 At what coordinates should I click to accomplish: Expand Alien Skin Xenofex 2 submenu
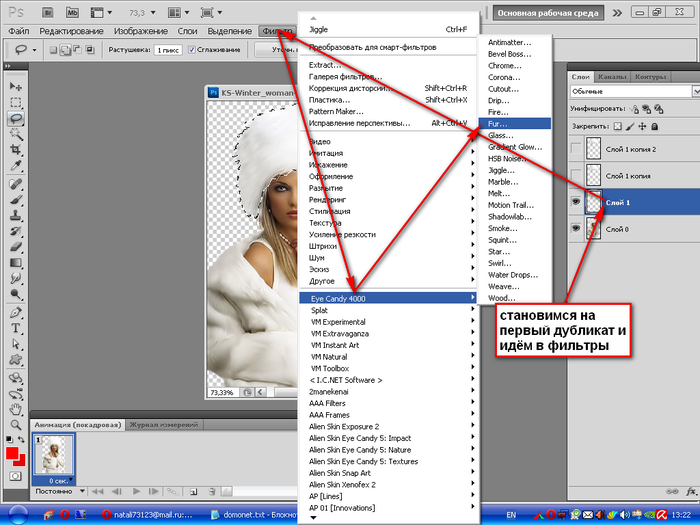388,484
